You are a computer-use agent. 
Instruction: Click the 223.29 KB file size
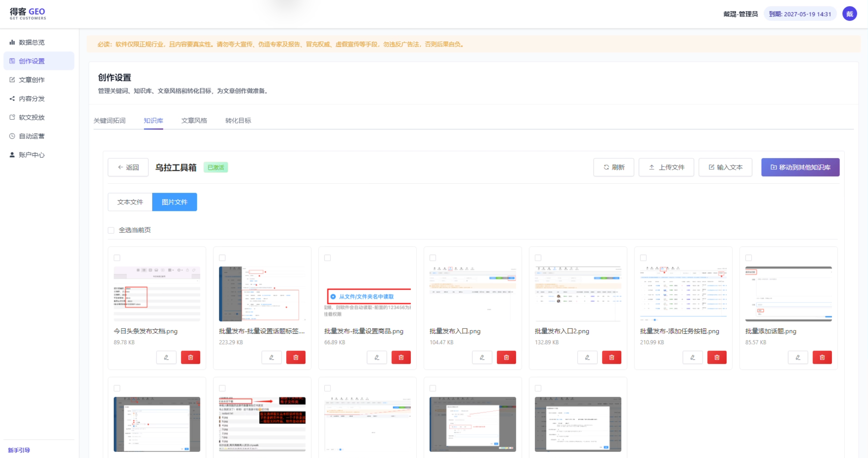[231, 342]
